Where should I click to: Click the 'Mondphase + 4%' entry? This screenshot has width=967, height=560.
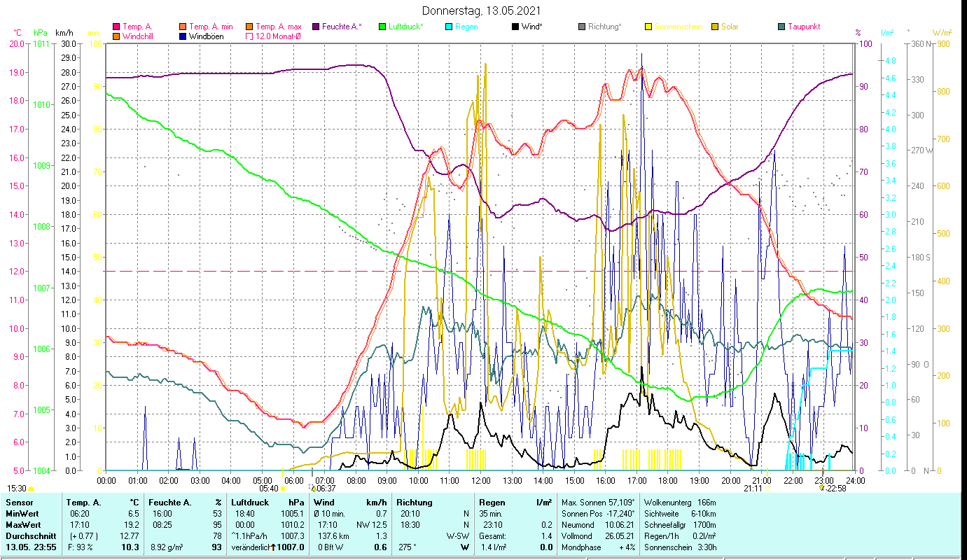(x=597, y=547)
